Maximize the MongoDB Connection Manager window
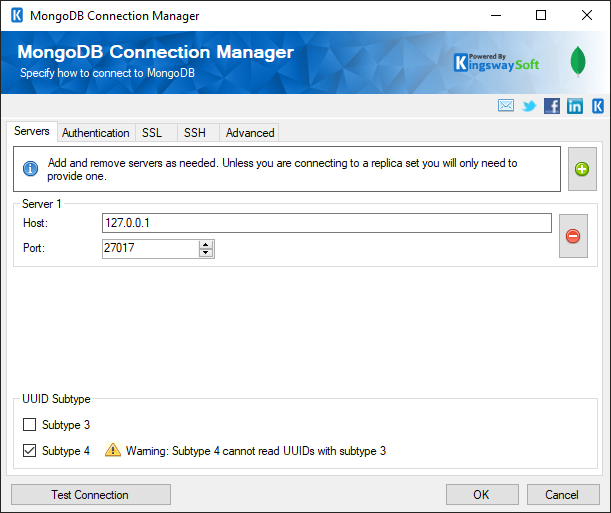Image resolution: width=611 pixels, height=513 pixels. click(541, 16)
